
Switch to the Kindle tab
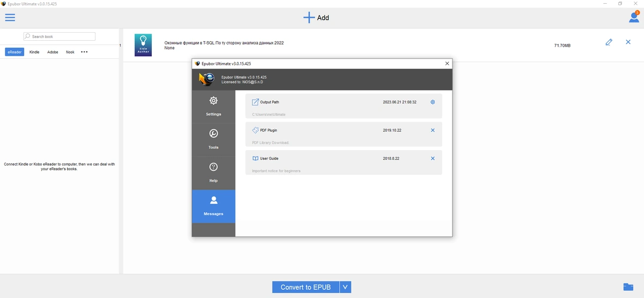pos(34,52)
